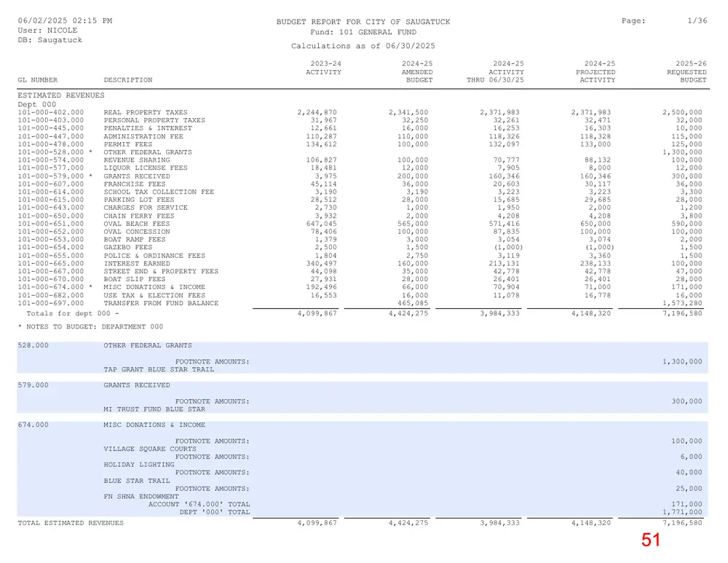
Task: Select "SCHOOL TAX COLLECTION FEE" description
Action: point(159,192)
